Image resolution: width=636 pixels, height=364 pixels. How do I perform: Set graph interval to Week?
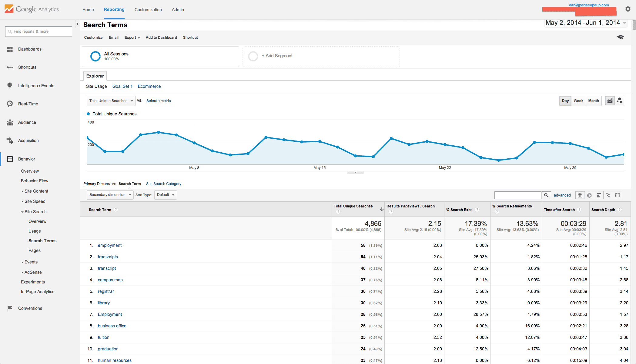[578, 101]
